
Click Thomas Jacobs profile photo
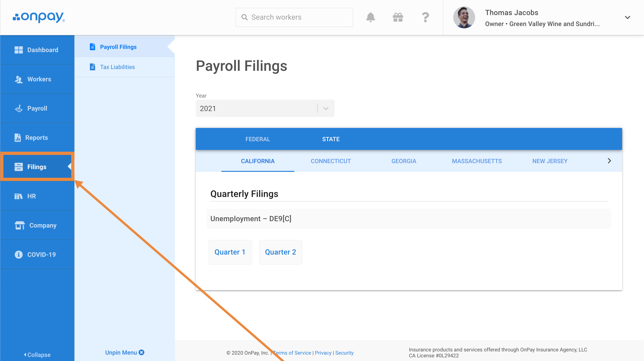click(x=464, y=17)
